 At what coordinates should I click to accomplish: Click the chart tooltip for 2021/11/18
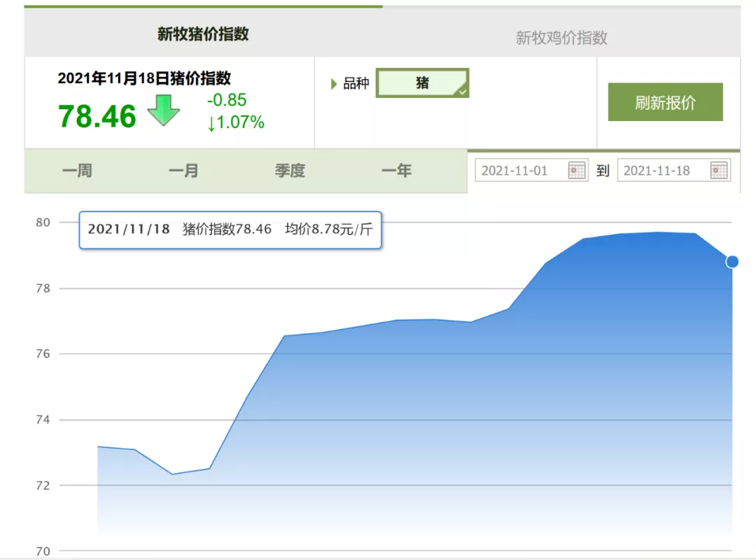coord(230,230)
